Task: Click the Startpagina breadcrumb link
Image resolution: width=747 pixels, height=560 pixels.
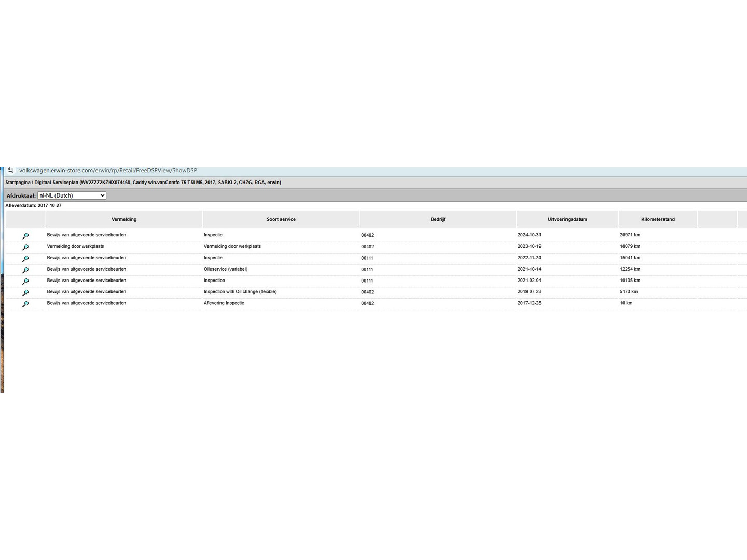Action: pyautogui.click(x=18, y=183)
